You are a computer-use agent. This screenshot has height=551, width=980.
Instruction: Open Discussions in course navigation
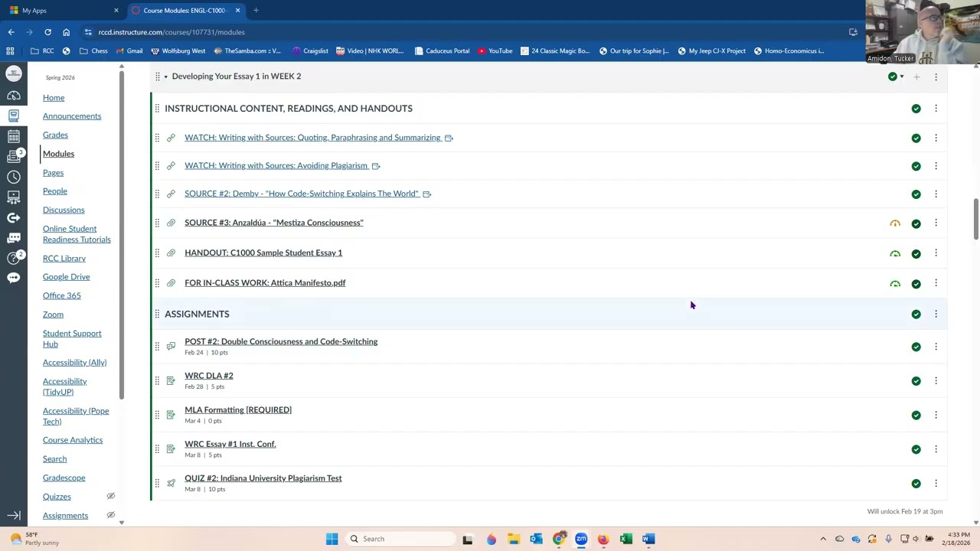tap(64, 210)
